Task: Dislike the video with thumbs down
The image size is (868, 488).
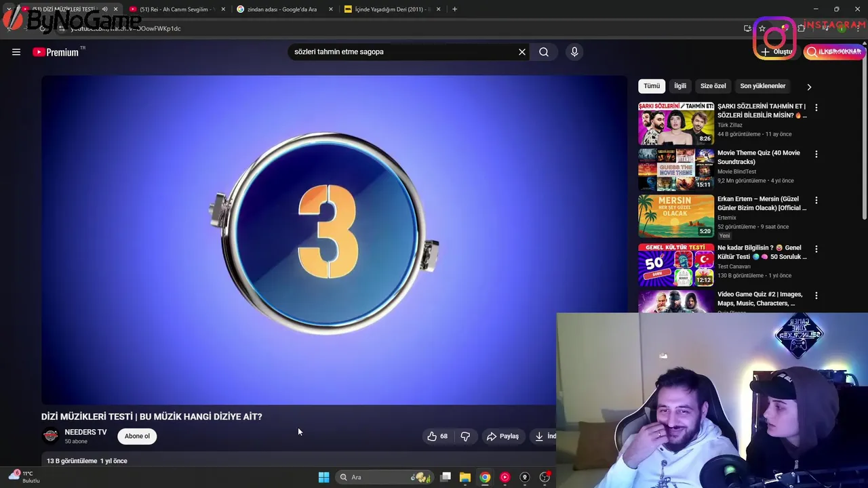Action: click(x=465, y=436)
